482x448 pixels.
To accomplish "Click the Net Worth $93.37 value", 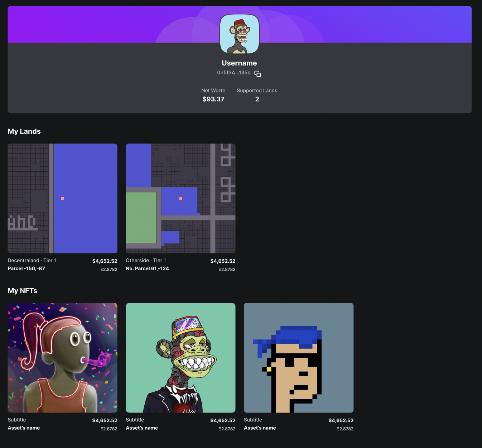I will click(x=213, y=99).
